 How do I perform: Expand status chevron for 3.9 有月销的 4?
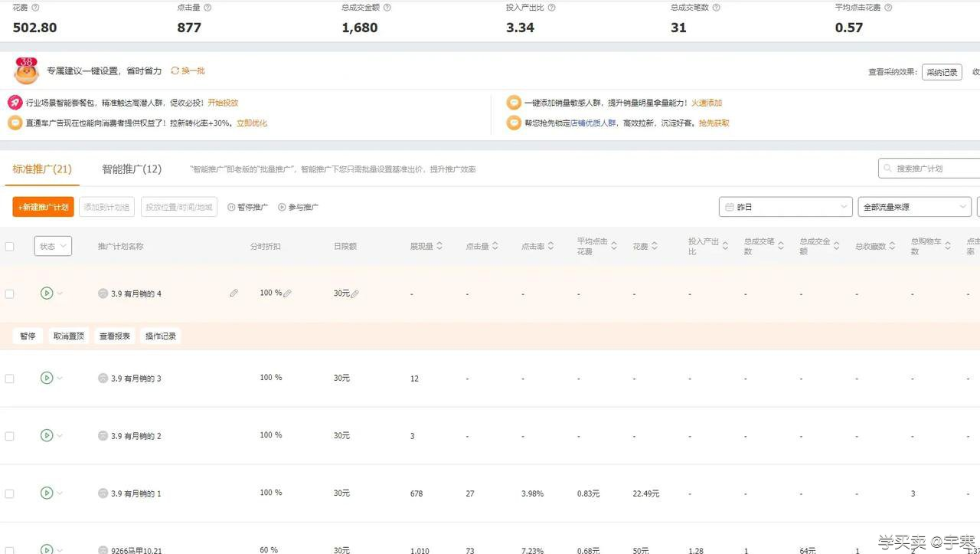click(60, 293)
